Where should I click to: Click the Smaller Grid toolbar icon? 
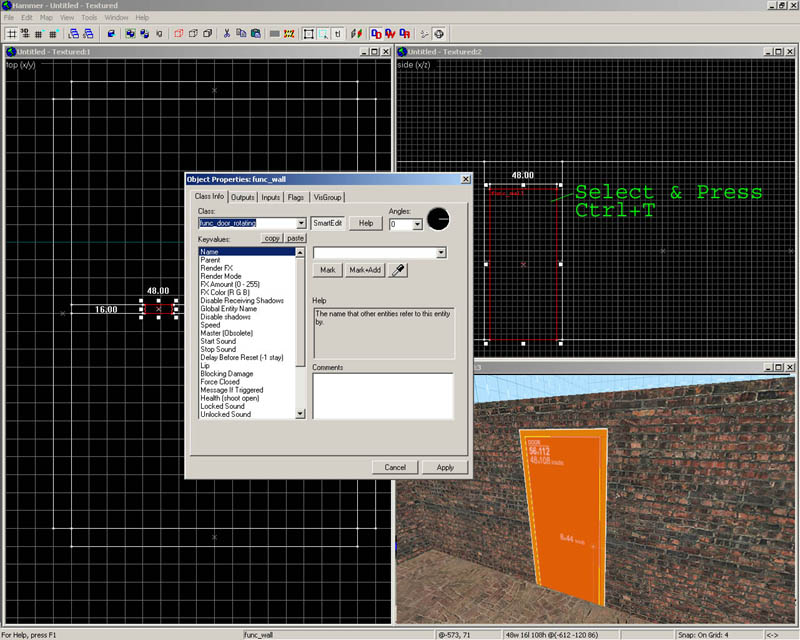[39, 34]
